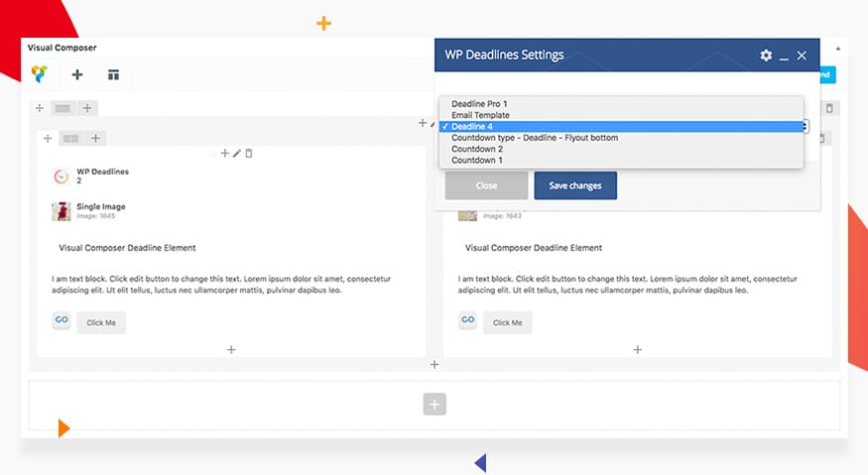This screenshot has height=475, width=868.
Task: Click right column Click Me button
Action: [508, 322]
